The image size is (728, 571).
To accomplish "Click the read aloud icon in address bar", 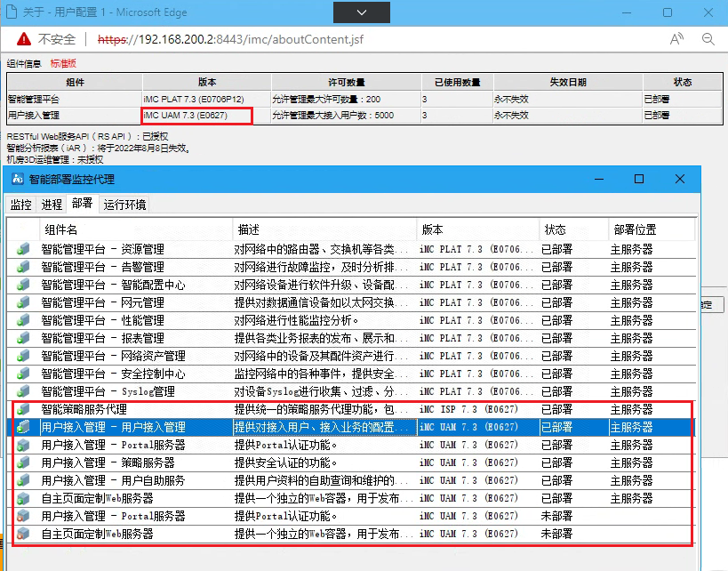I will pyautogui.click(x=676, y=39).
